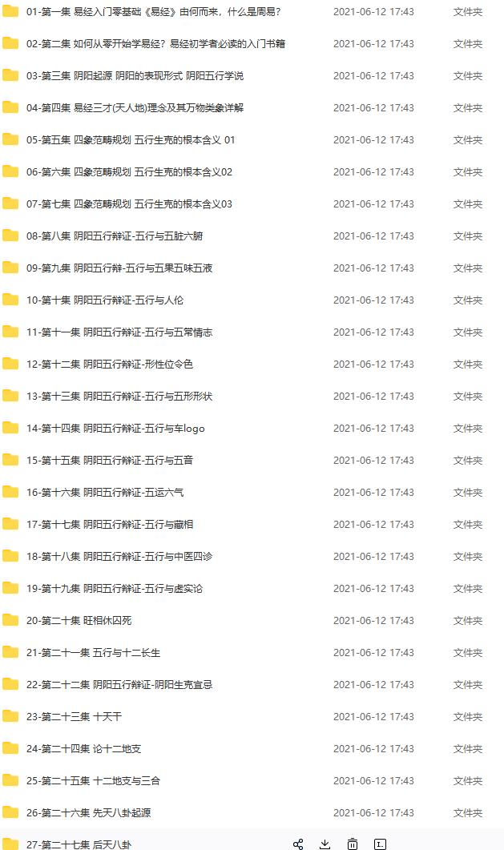Click the date of folder 12-第十二集
The height and width of the screenshot is (850, 504).
click(x=373, y=364)
